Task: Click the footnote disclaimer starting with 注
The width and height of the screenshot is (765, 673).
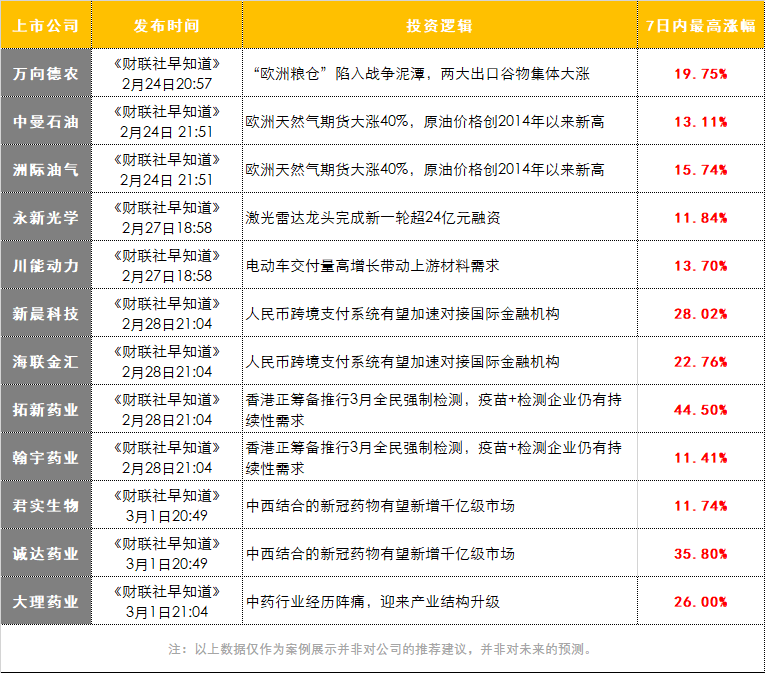Action: click(381, 649)
